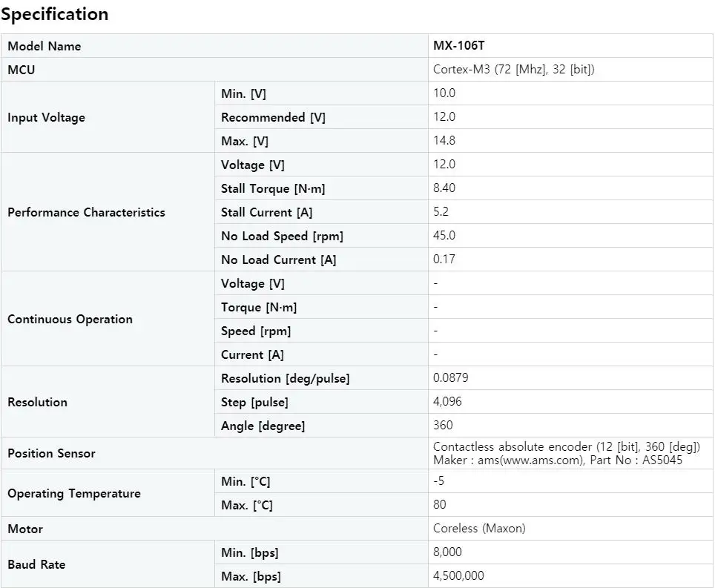The image size is (715, 588).
Task: Select the No Load Speed [rpm] label
Action: point(283,236)
